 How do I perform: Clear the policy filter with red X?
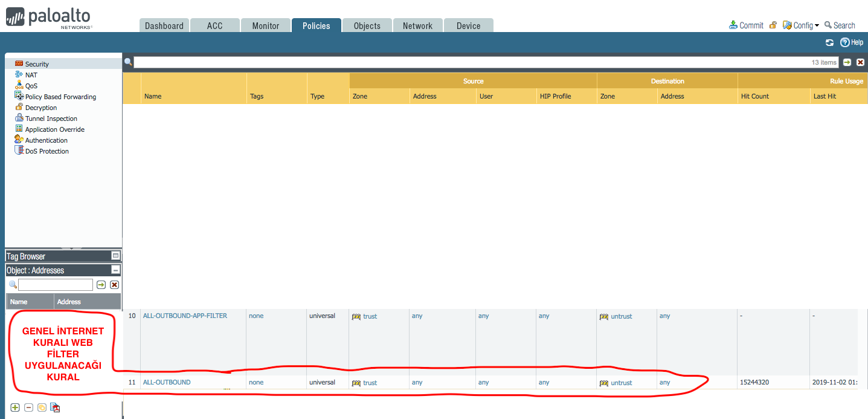pyautogui.click(x=860, y=62)
